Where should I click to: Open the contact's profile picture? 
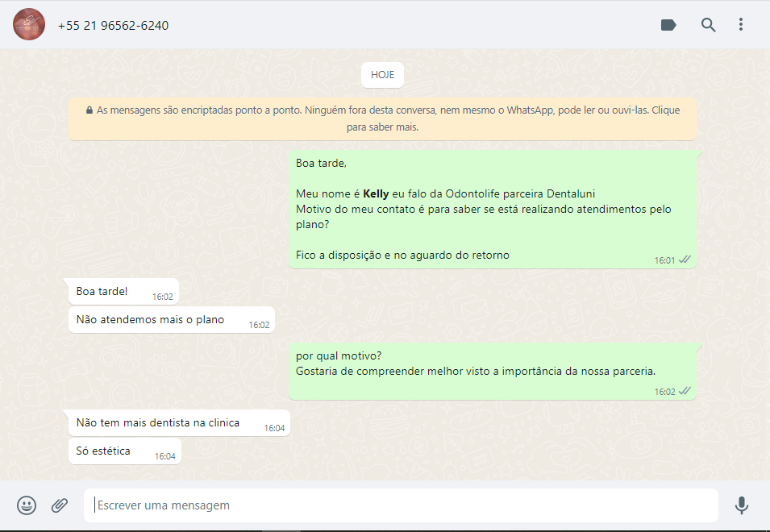pyautogui.click(x=29, y=25)
